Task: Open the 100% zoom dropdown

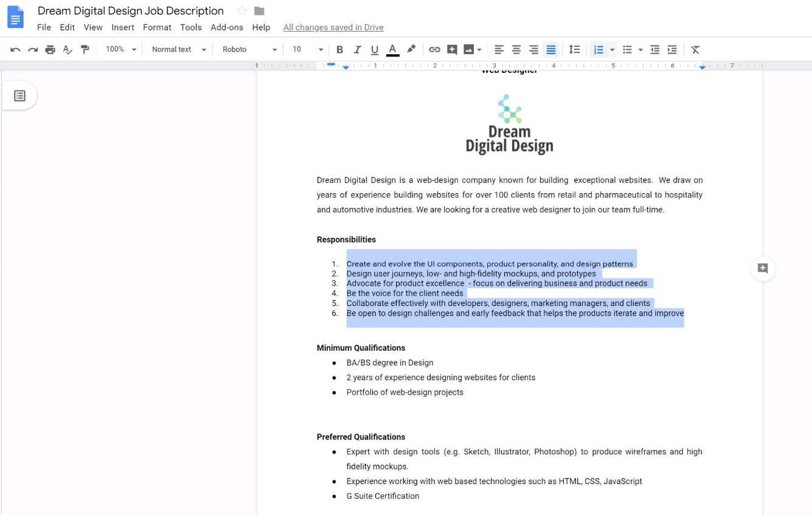Action: (x=121, y=49)
